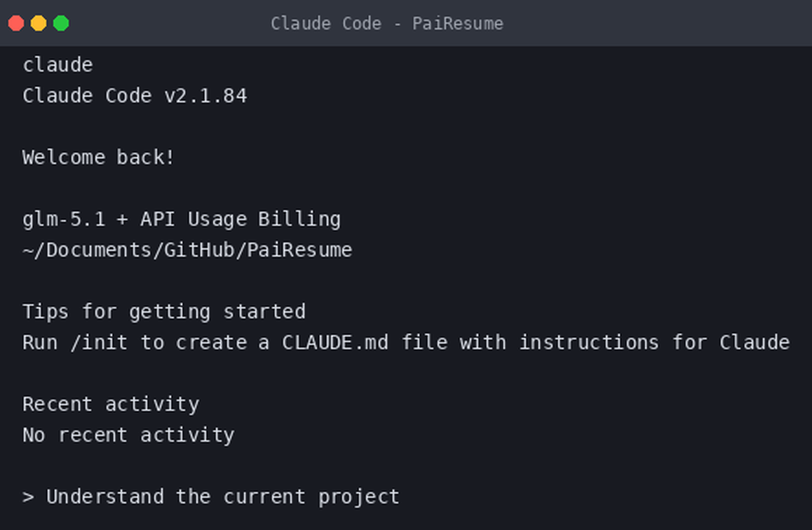The width and height of the screenshot is (812, 530).
Task: Click the '/init' command in the tip
Action: pyautogui.click(x=99, y=343)
